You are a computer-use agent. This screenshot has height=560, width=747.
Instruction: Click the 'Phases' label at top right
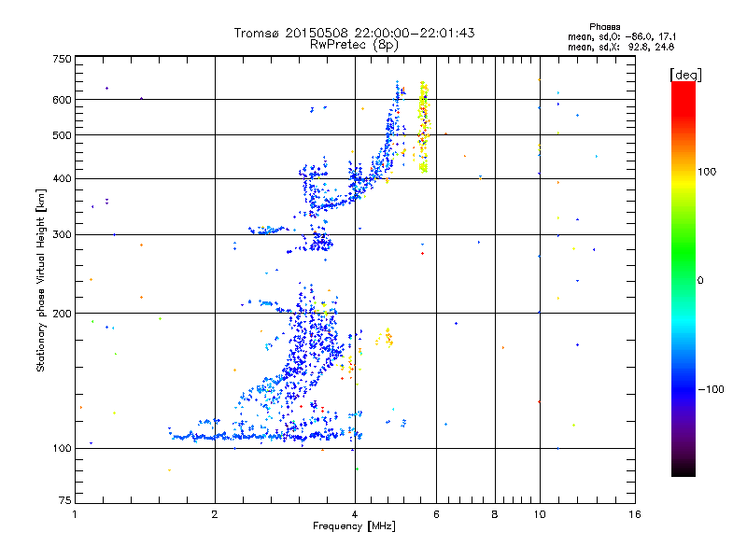point(604,27)
